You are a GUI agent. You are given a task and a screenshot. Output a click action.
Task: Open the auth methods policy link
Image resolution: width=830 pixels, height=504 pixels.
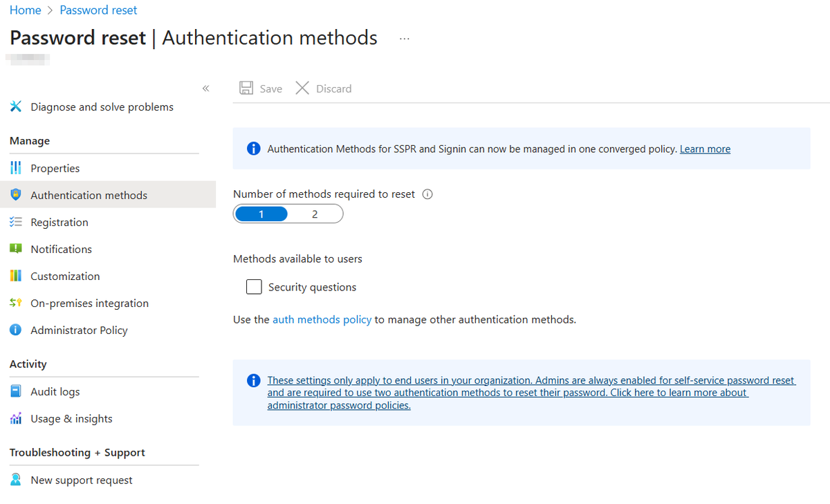322,319
